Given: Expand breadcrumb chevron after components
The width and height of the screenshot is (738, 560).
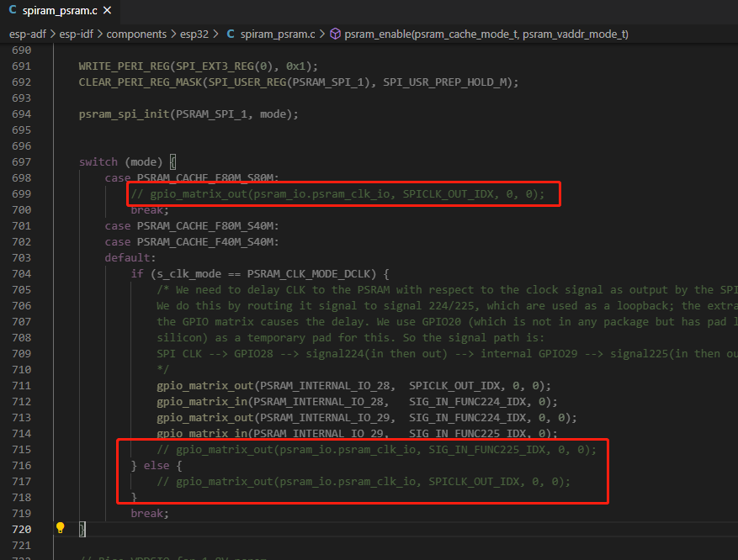Looking at the screenshot, I should [x=173, y=34].
